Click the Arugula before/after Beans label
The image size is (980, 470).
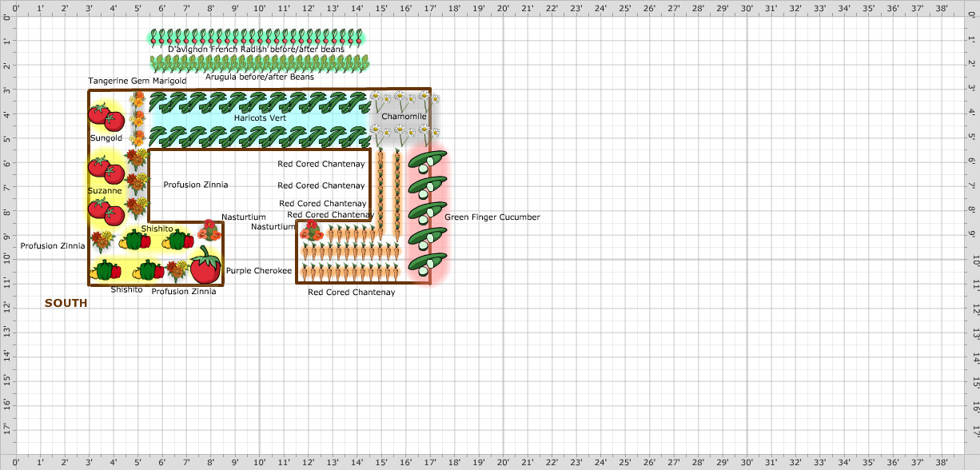pos(261,77)
